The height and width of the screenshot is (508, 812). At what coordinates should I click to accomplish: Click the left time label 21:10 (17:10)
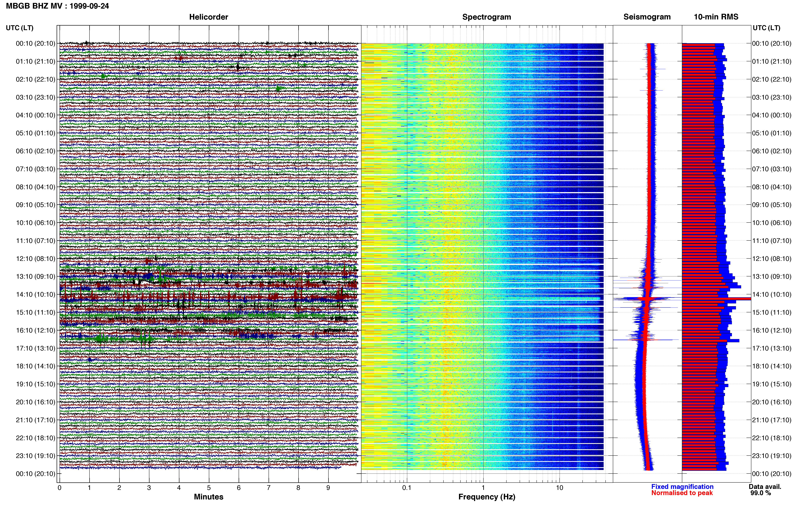[36, 420]
